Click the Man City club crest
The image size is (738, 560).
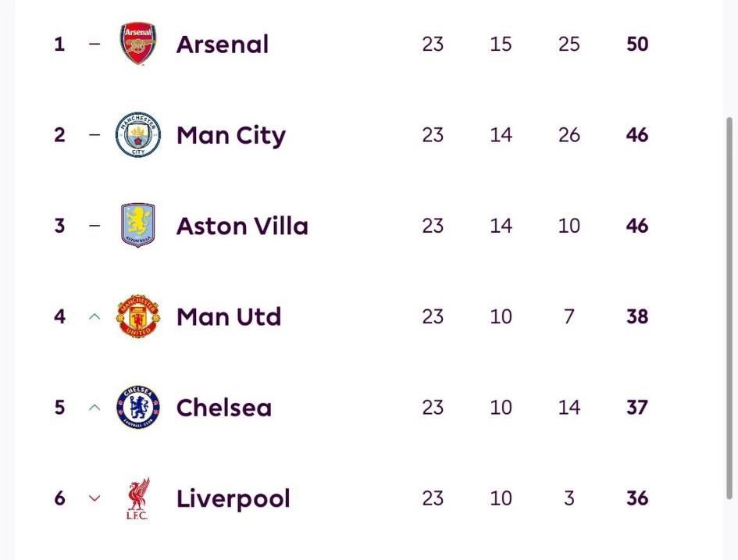[138, 135]
